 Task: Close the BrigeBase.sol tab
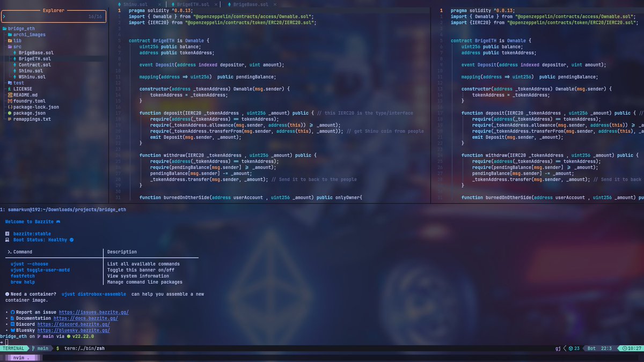(274, 4)
